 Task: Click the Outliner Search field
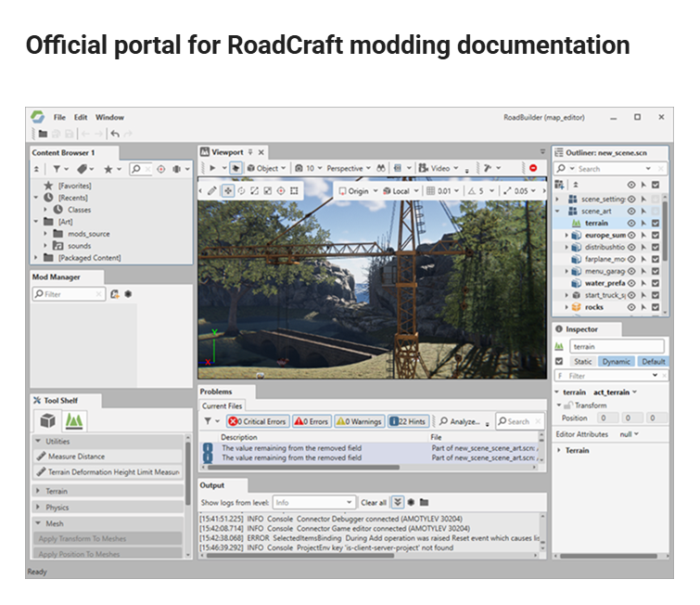tap(610, 169)
